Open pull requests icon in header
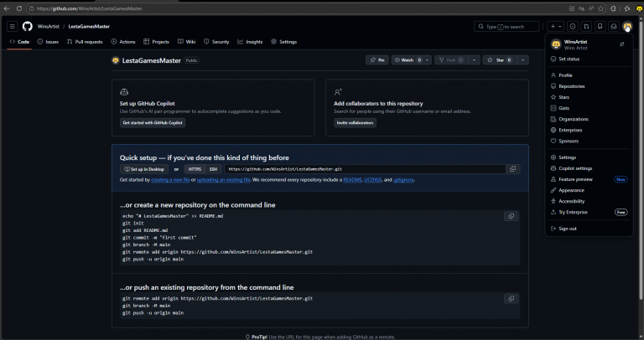Screen dimensions: 644x340 pos(586,26)
